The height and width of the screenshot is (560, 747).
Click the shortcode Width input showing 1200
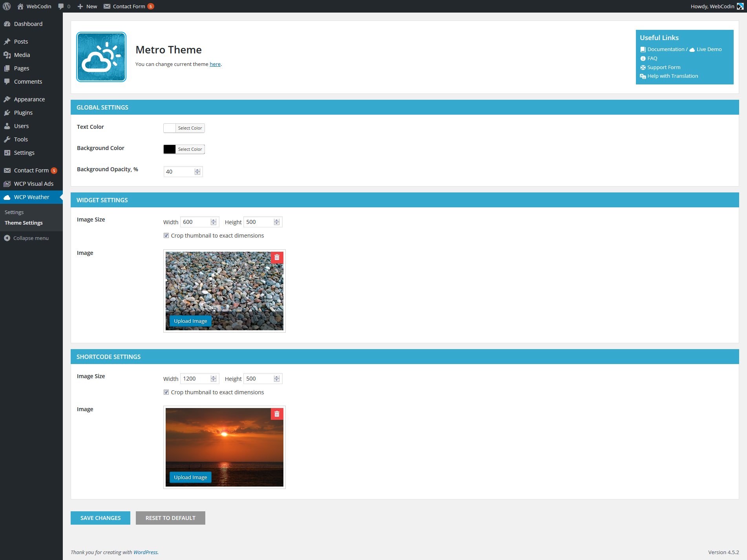(199, 379)
